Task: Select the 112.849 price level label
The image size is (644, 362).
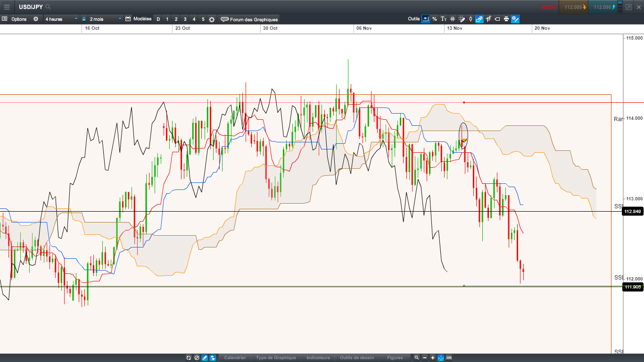Action: tap(633, 212)
